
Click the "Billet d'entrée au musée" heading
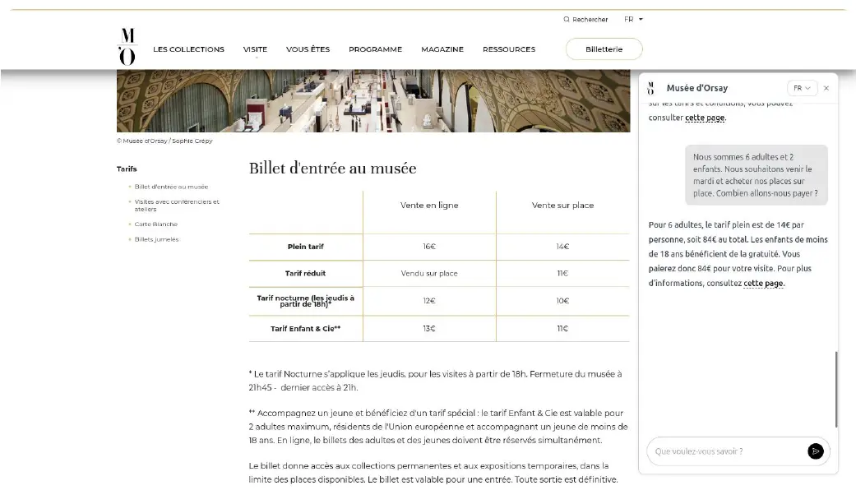(x=332, y=169)
